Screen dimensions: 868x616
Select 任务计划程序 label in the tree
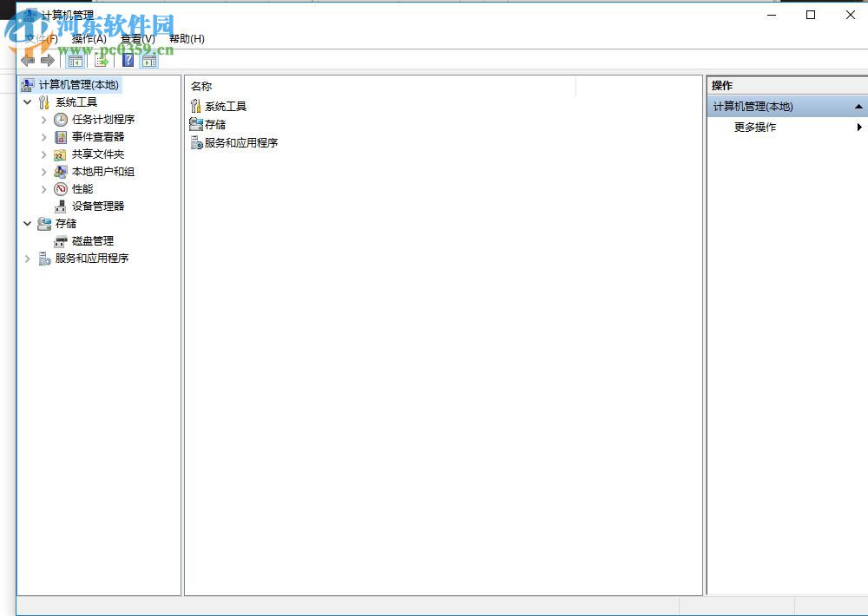103,120
